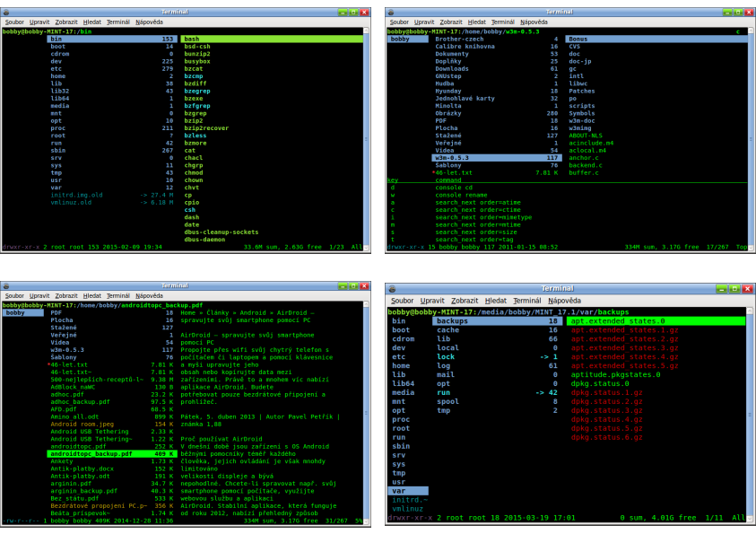Select the cache folder with 16 items

[x=498, y=330]
